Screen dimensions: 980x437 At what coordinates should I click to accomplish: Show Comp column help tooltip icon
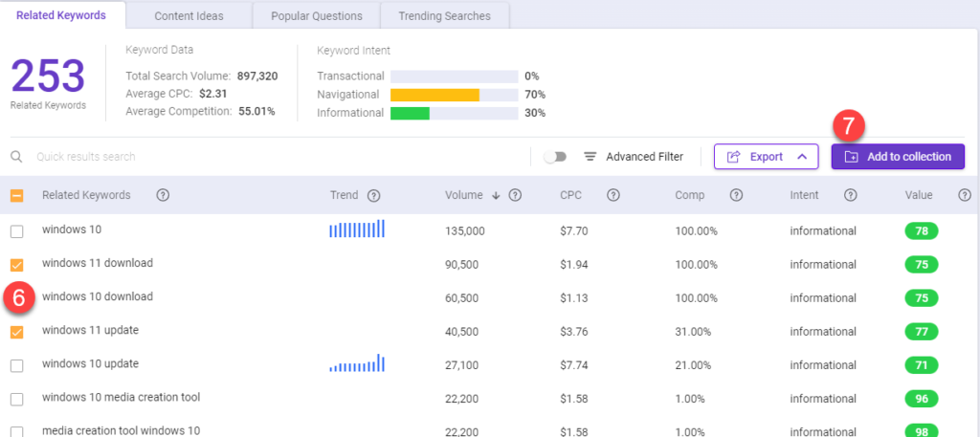point(736,195)
